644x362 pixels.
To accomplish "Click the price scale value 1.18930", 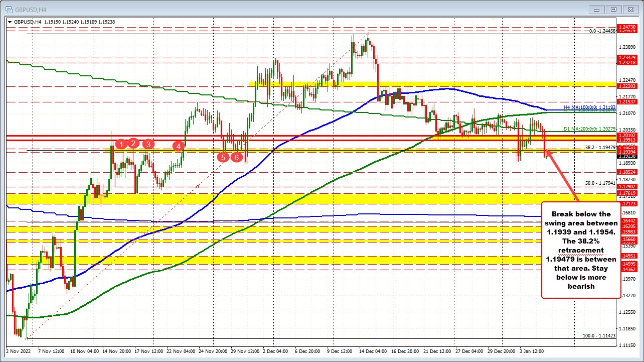I will 627,163.
